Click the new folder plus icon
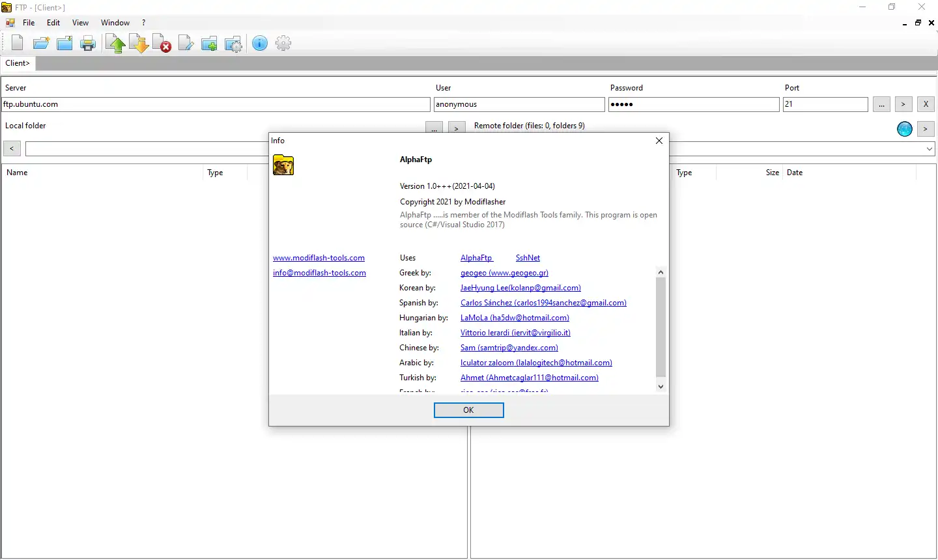The image size is (938, 560). pos(209,44)
